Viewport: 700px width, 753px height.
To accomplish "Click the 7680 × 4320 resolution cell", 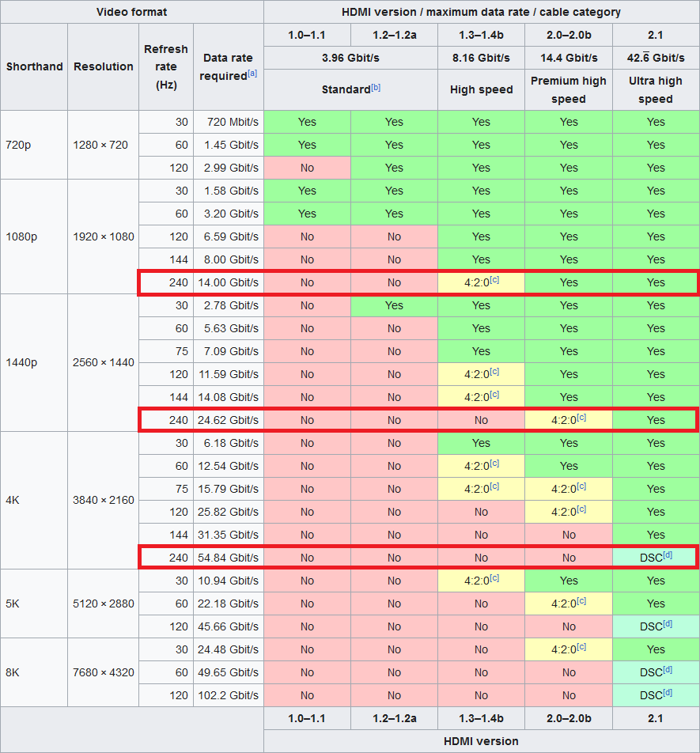I will click(104, 672).
